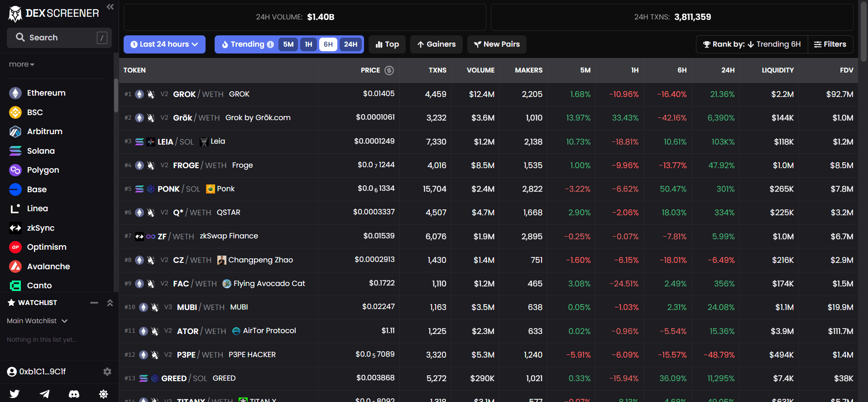Image resolution: width=868 pixels, height=402 pixels.
Task: Click the Watchlist star icon
Action: tap(11, 303)
